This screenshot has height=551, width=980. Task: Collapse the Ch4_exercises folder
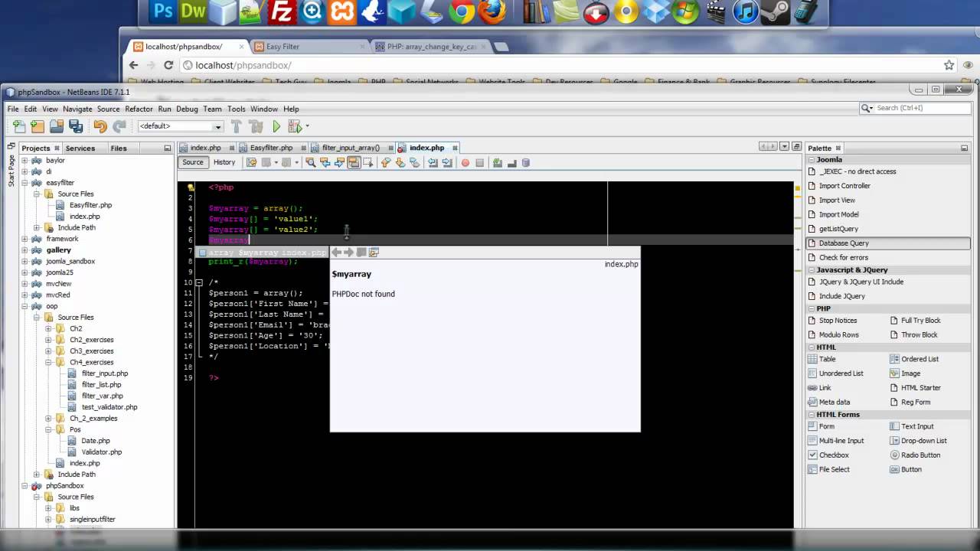48,362
